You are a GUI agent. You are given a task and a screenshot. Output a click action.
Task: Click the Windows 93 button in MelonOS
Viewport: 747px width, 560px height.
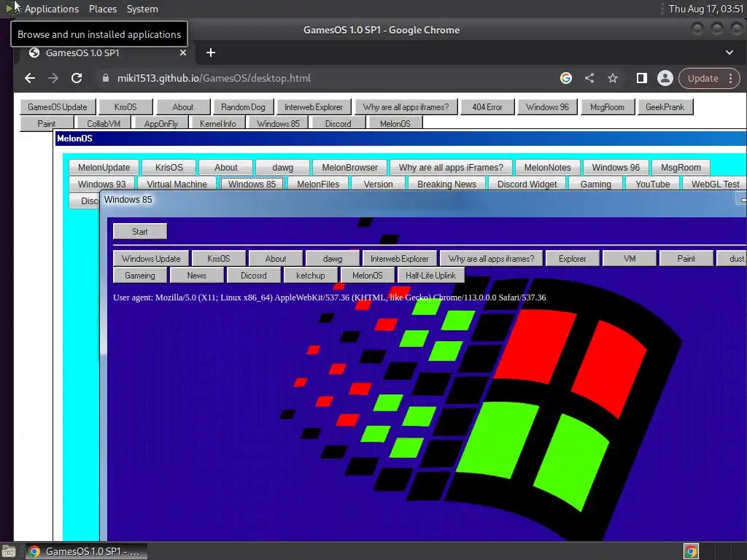102,184
